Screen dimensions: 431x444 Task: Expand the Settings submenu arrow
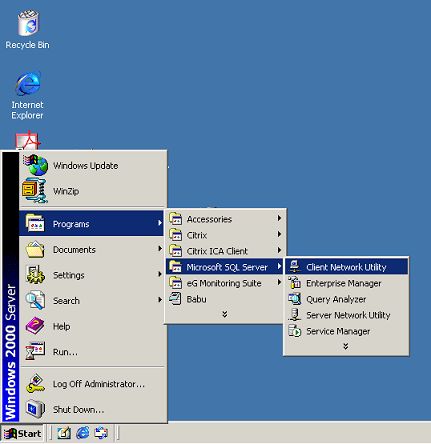click(x=160, y=274)
